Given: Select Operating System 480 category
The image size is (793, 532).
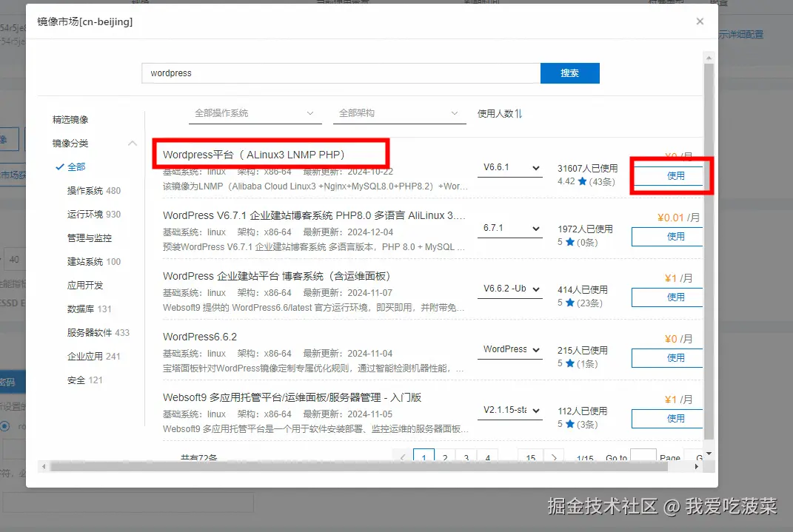Looking at the screenshot, I should click(94, 190).
